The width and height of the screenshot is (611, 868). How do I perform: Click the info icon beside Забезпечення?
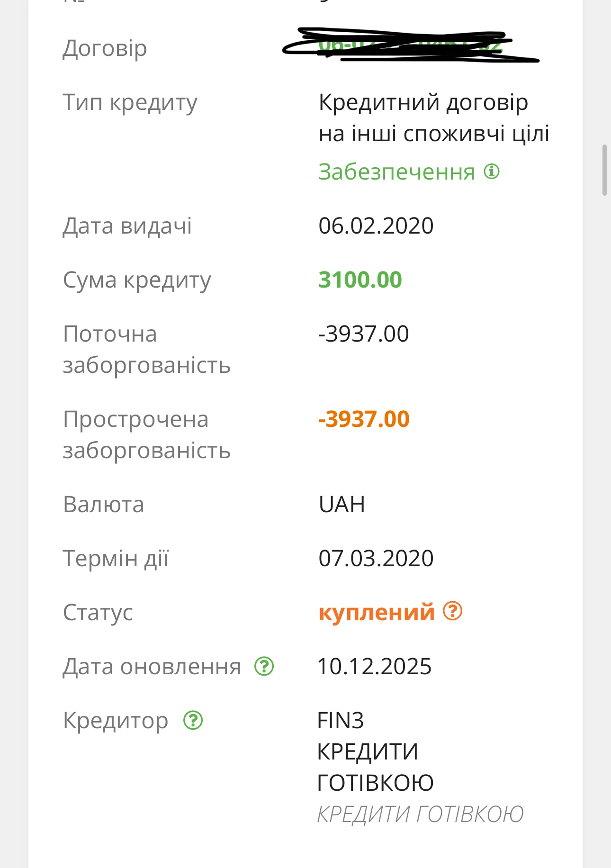[x=492, y=172]
